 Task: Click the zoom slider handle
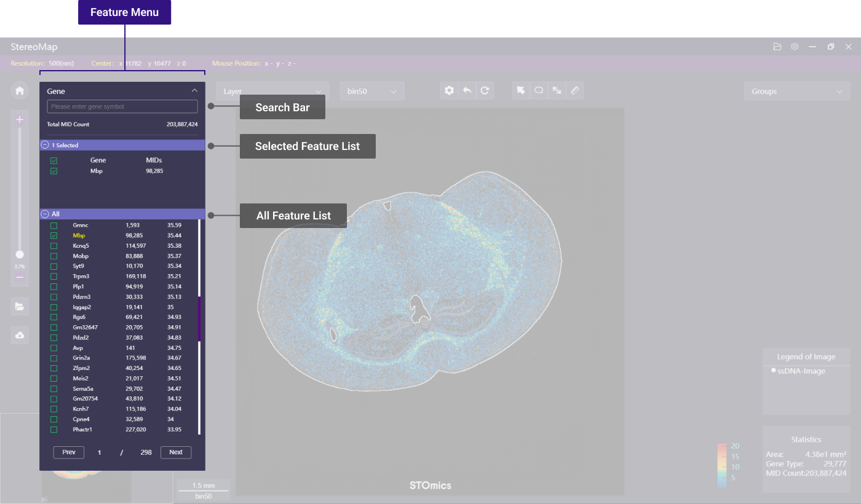pyautogui.click(x=20, y=254)
